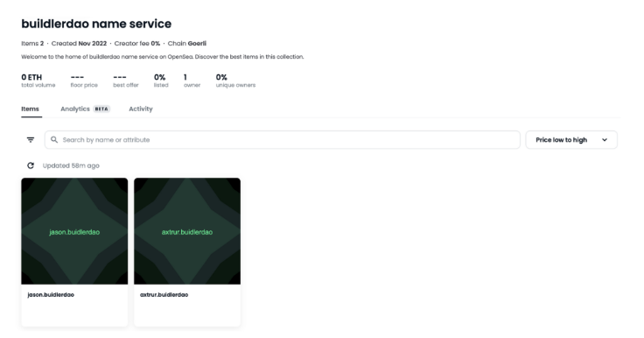Click the jason.buidlerdao item name

point(51,295)
